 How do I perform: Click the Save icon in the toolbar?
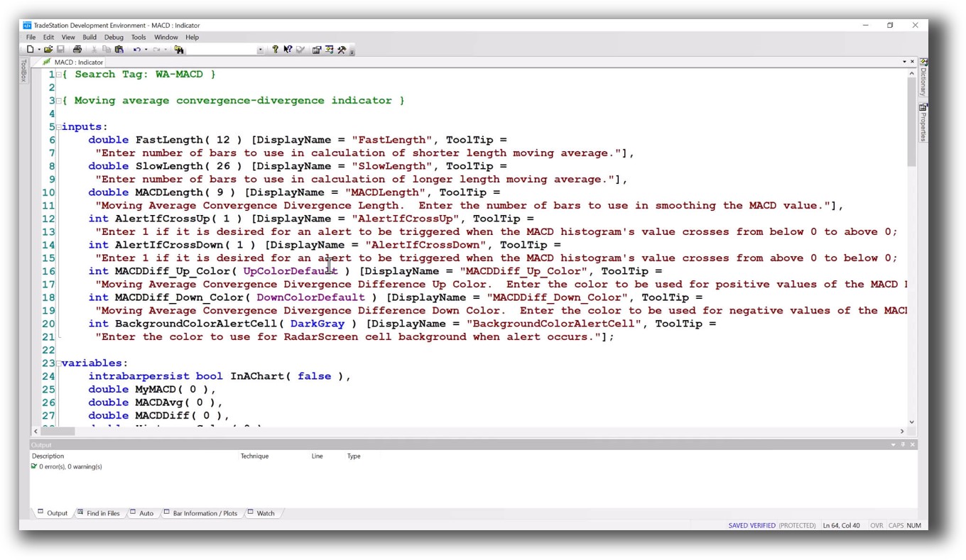click(x=60, y=49)
